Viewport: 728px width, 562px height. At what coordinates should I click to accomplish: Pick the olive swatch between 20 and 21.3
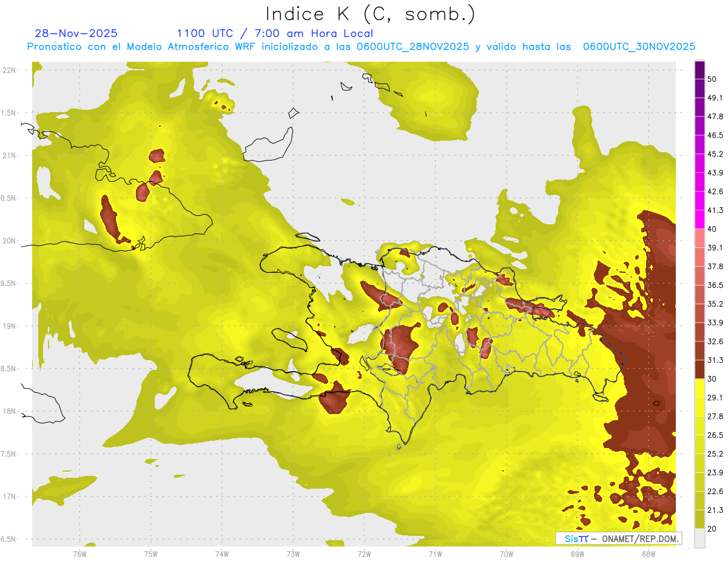tap(699, 519)
